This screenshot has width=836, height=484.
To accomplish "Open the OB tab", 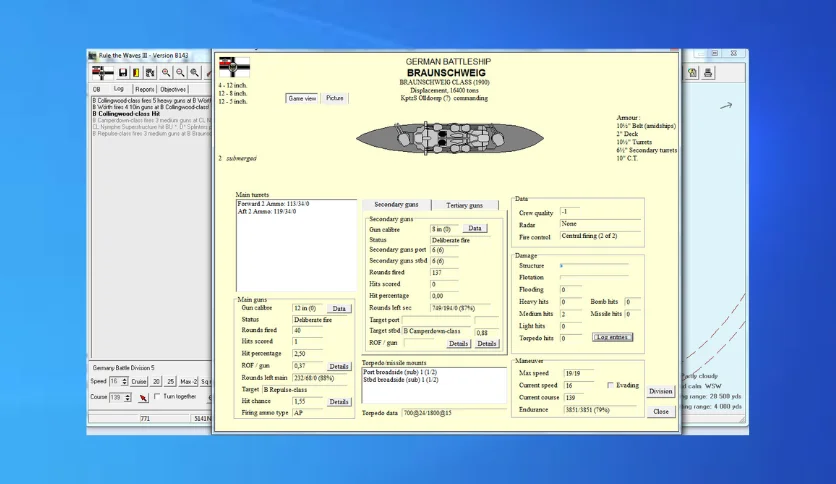I will [x=97, y=90].
